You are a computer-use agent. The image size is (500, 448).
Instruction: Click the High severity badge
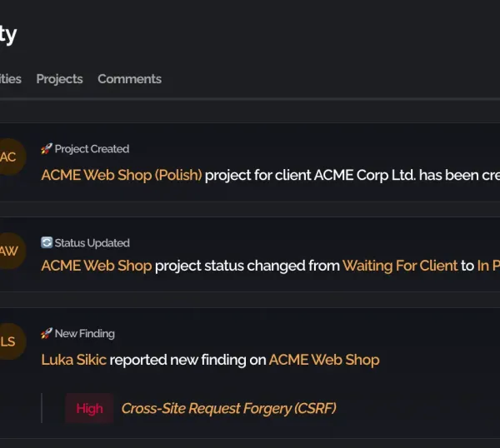coord(89,408)
